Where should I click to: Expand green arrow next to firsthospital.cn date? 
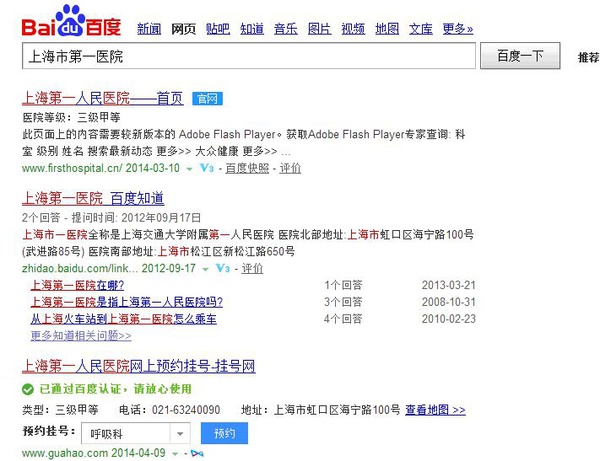pos(190,169)
